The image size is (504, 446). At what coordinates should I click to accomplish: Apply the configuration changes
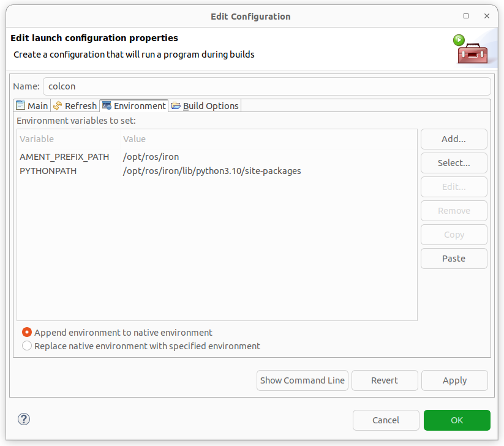[x=454, y=380]
